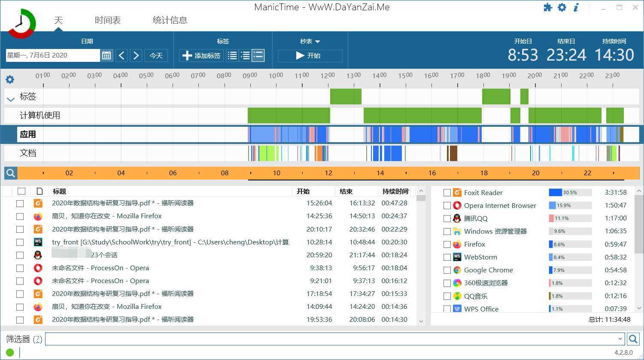This screenshot has height=360, width=644.
Task: Click the 今天 button
Action: pos(156,55)
